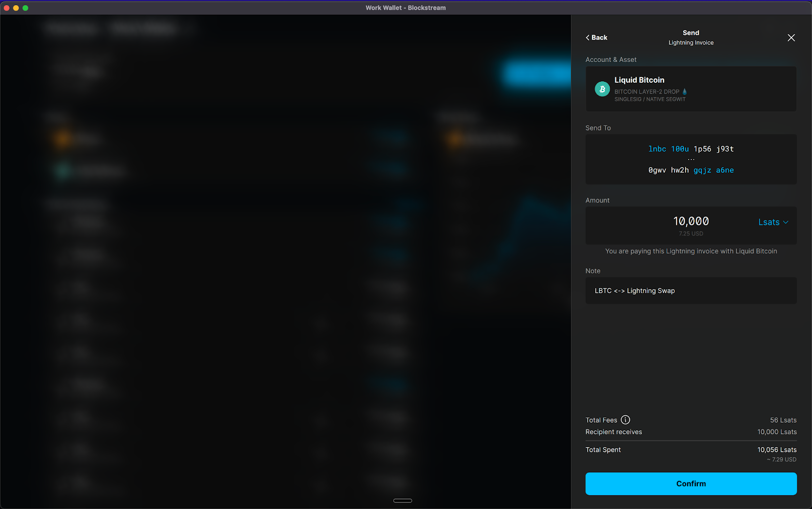Click the 7.25 USD conversion label
The height and width of the screenshot is (509, 812).
pos(691,234)
